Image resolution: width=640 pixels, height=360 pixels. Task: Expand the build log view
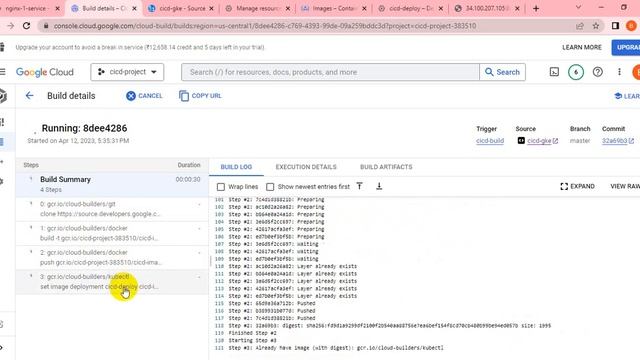[577, 186]
